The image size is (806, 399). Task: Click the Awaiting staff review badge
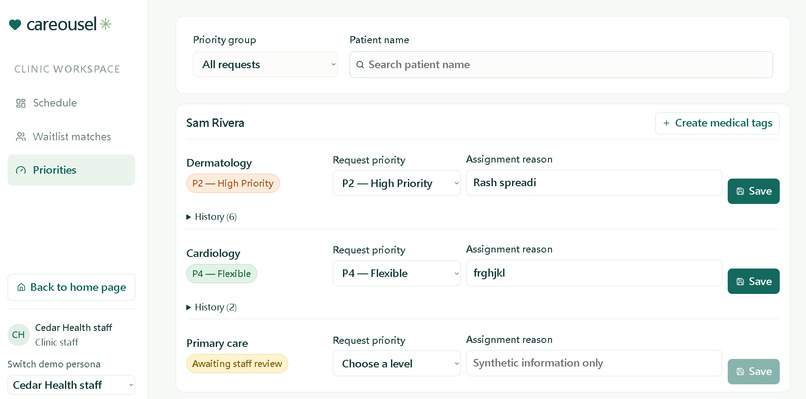237,364
